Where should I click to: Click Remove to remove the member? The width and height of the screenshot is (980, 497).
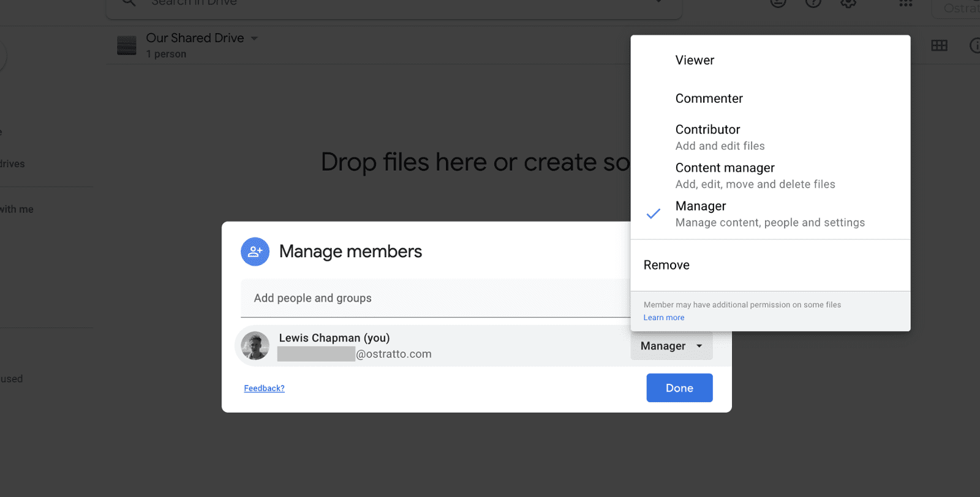point(666,265)
